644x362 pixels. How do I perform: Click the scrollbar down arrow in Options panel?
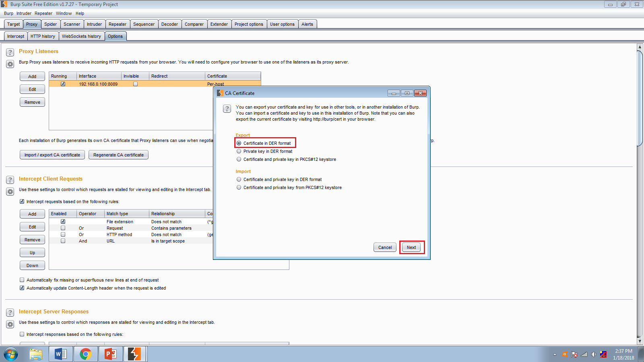click(640, 341)
